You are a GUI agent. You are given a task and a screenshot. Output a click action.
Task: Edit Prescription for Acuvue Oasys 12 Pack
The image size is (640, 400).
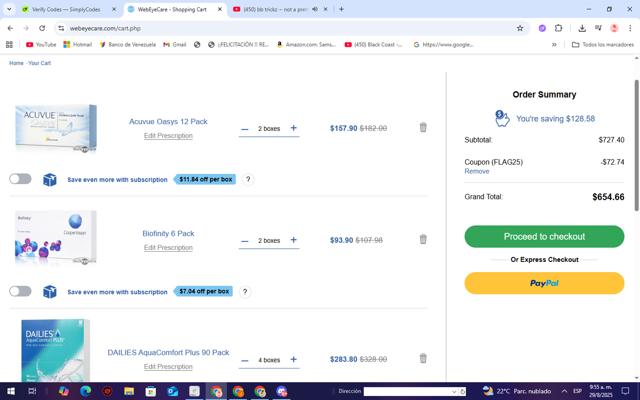click(168, 136)
